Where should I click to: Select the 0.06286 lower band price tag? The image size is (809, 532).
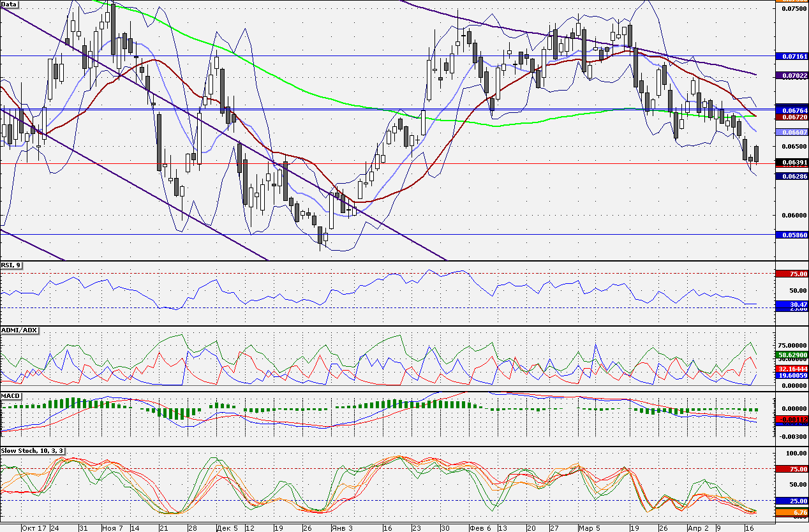[792, 176]
